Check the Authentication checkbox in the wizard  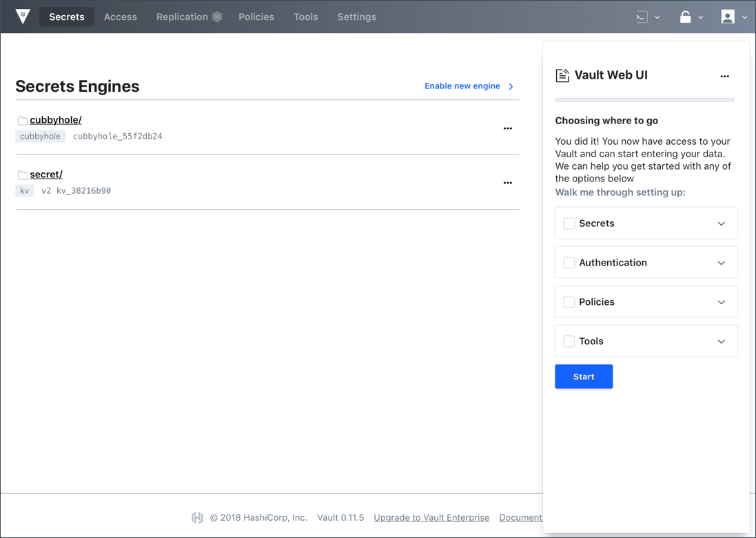[569, 263]
